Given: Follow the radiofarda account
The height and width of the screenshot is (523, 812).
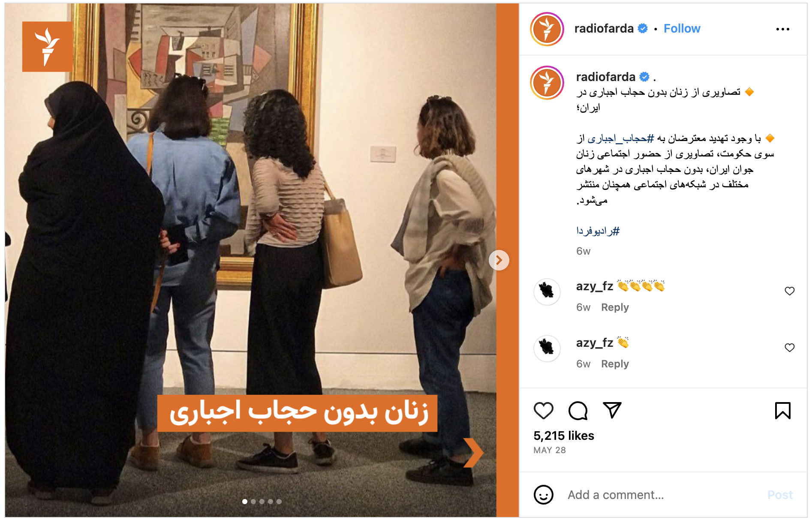Looking at the screenshot, I should tap(682, 29).
